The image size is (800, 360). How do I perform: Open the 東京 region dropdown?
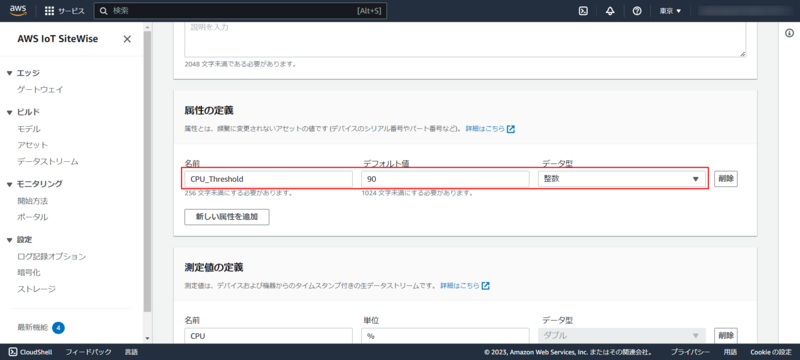(670, 11)
